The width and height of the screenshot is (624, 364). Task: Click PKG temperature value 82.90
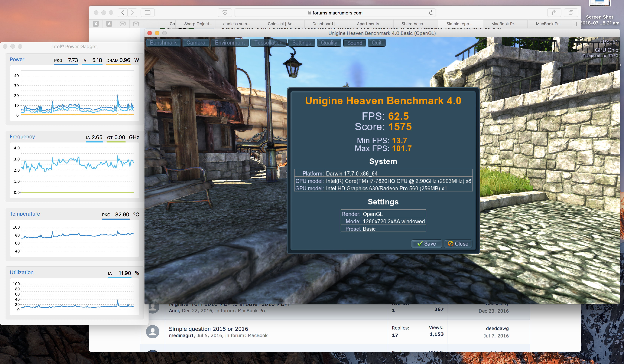[122, 215]
